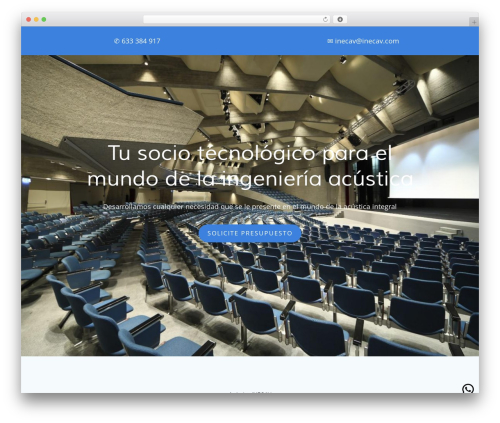The width and height of the screenshot is (500, 423).
Task: Click the Solicite Presupuesto button
Action: point(250,233)
